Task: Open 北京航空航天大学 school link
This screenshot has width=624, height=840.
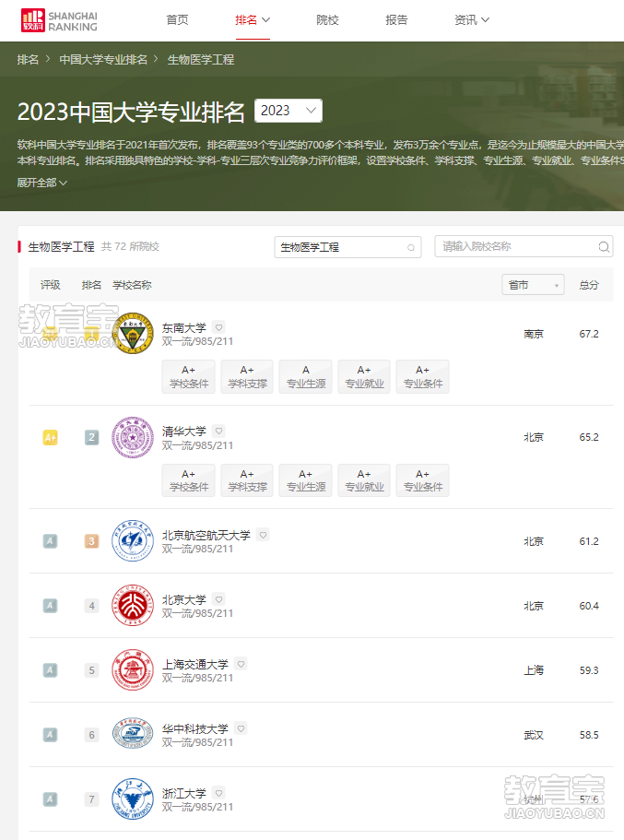Action: 206,535
